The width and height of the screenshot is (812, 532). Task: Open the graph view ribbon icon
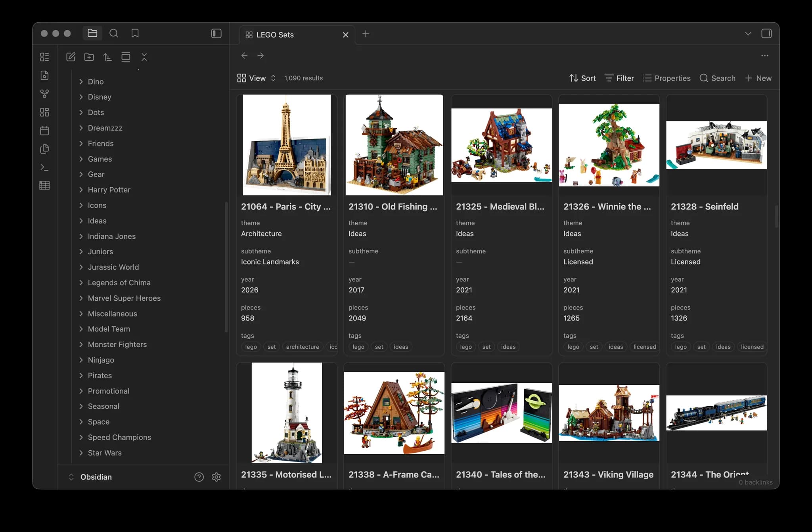click(44, 94)
